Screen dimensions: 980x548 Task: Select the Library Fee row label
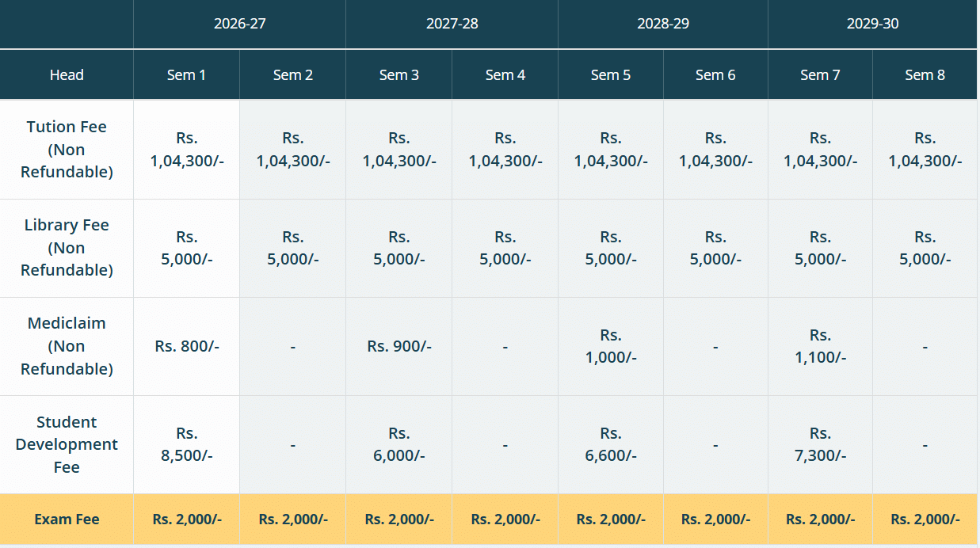click(x=67, y=247)
